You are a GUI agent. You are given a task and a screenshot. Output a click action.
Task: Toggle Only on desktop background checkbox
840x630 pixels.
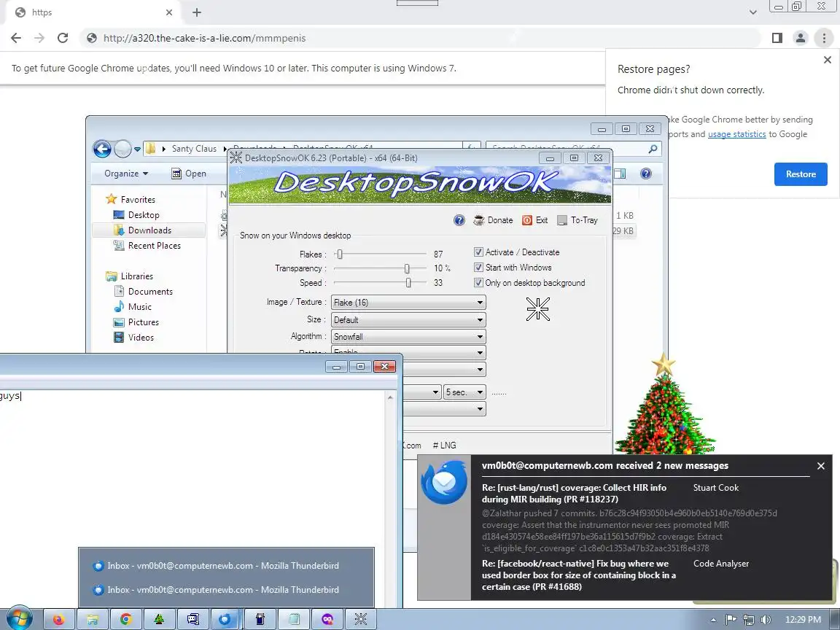click(x=478, y=283)
